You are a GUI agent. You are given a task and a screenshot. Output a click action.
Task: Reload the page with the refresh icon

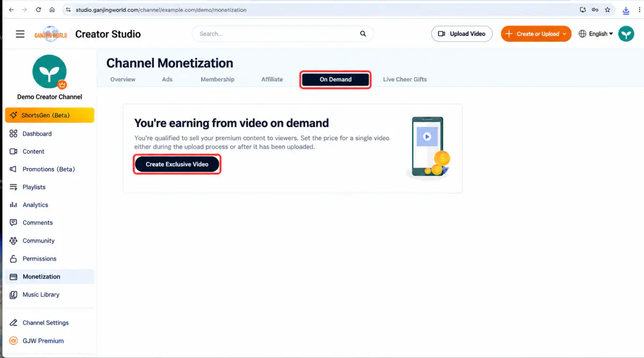click(38, 10)
